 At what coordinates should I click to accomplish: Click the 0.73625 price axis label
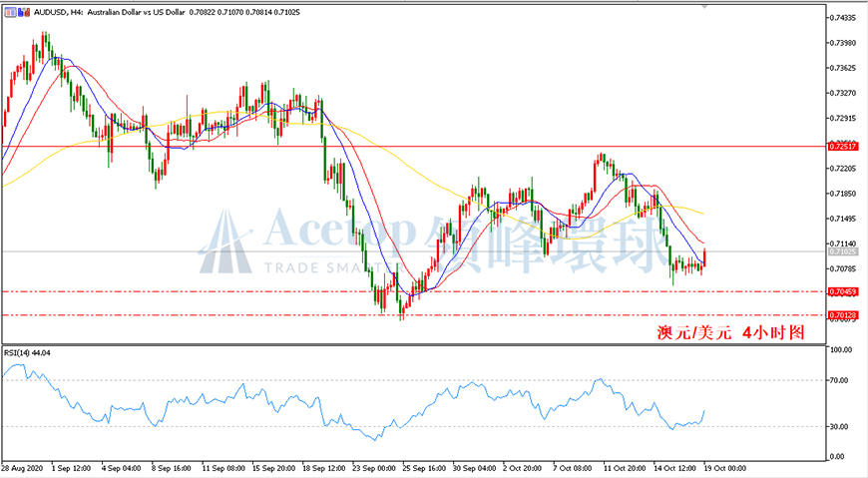(842, 68)
